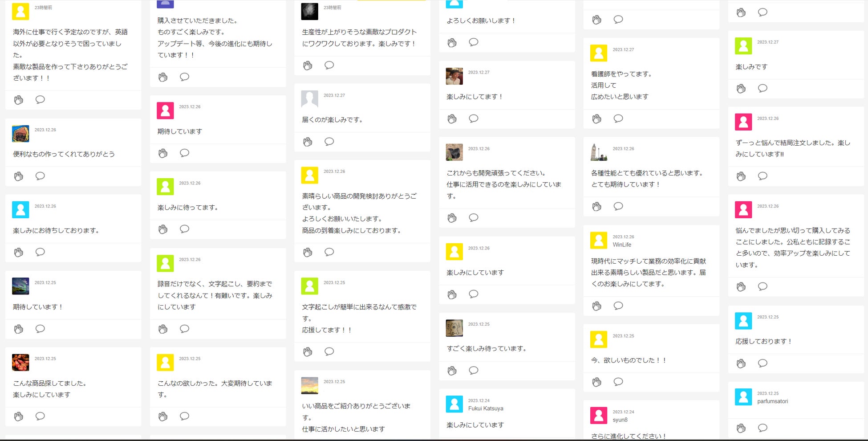The image size is (868, 441).
Task: Open comment bubble on "購入させていただきました。"
Action: [x=184, y=77]
